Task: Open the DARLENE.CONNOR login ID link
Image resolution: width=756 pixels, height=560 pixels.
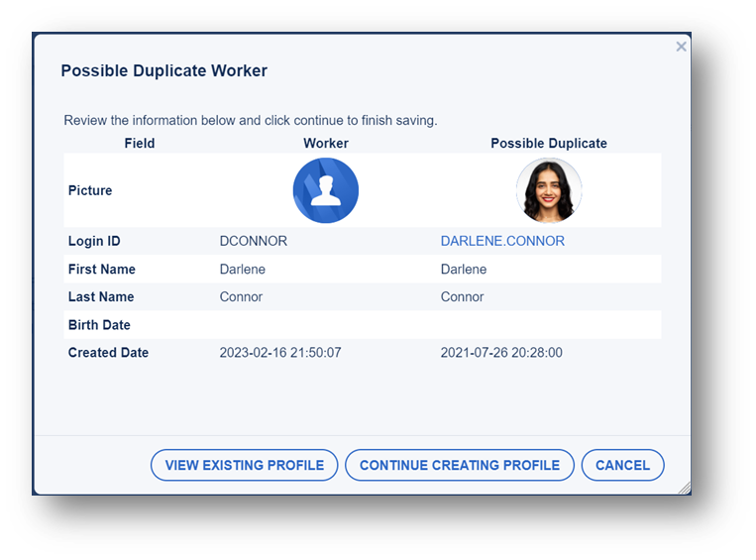Action: tap(502, 241)
